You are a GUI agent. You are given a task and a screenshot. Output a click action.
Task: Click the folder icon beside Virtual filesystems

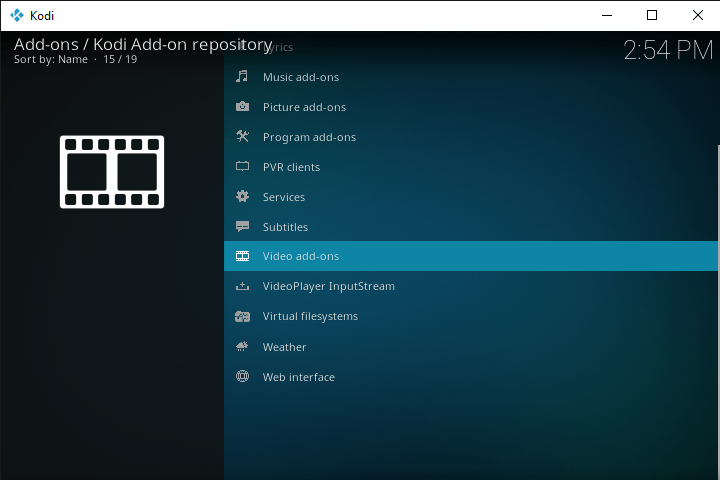coord(242,316)
